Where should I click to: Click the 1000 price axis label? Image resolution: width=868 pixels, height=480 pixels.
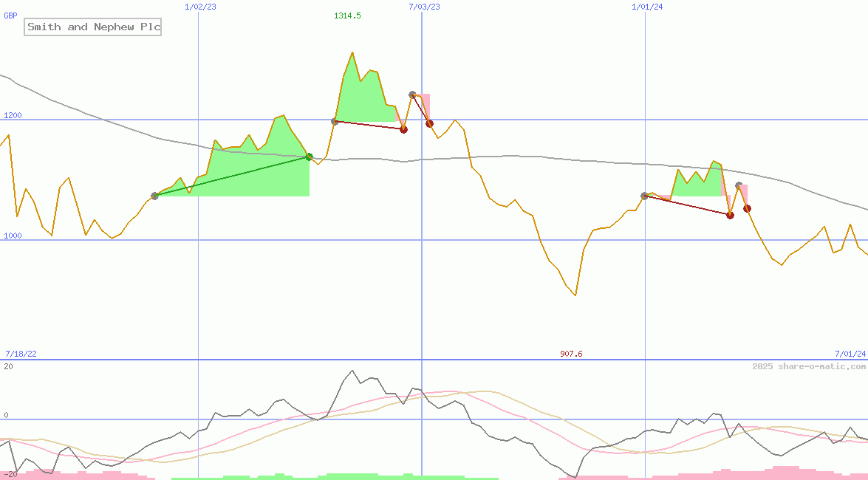pyautogui.click(x=13, y=236)
